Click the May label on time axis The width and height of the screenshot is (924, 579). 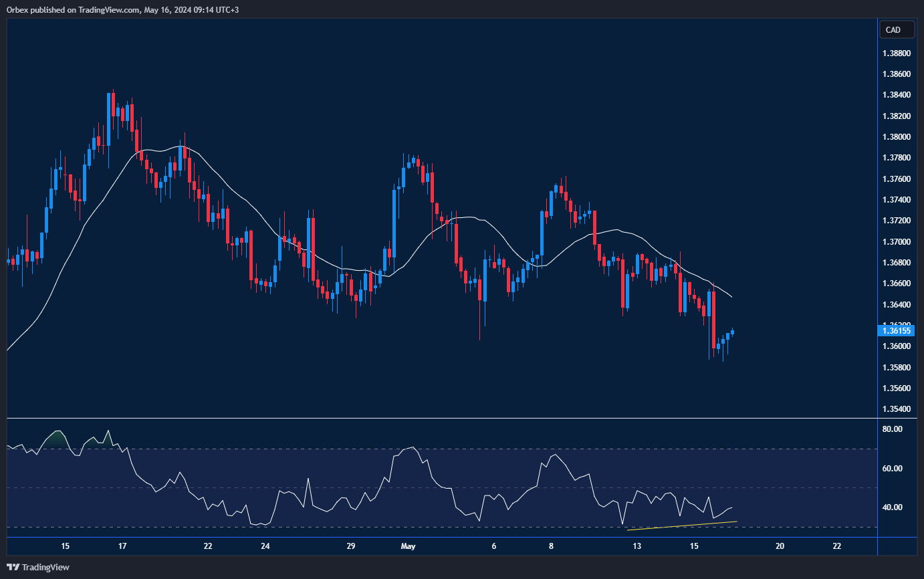pos(409,546)
